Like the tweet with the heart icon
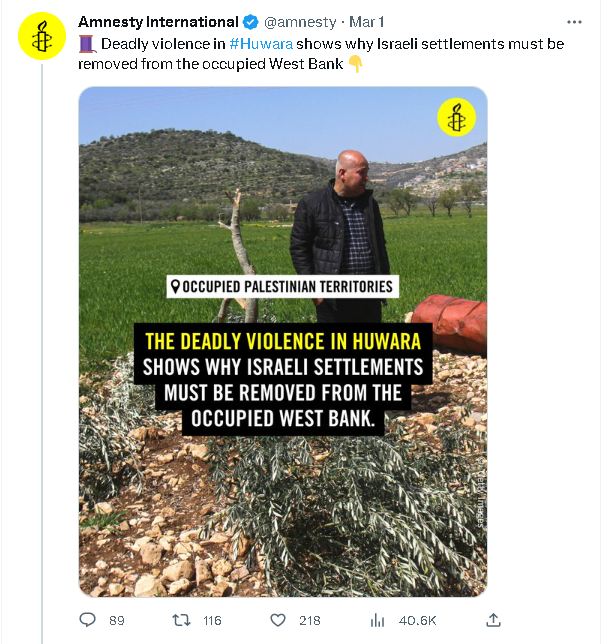The width and height of the screenshot is (609, 644). click(x=276, y=620)
